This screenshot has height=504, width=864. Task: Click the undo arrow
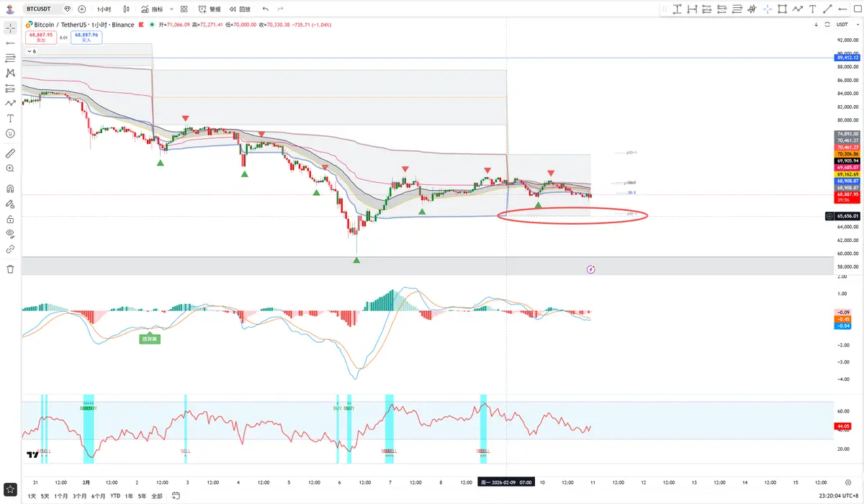[x=266, y=9]
